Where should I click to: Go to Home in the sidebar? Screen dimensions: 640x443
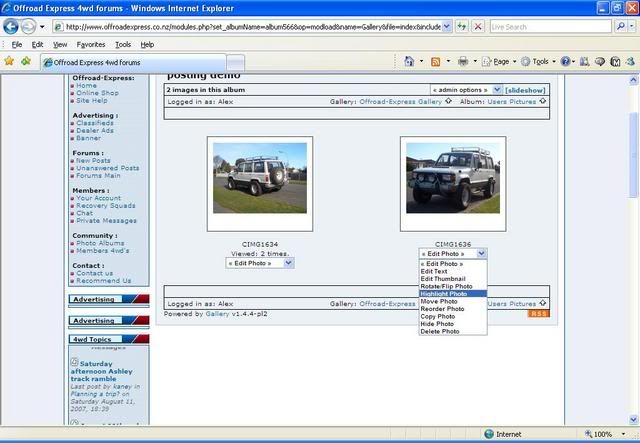click(x=86, y=86)
